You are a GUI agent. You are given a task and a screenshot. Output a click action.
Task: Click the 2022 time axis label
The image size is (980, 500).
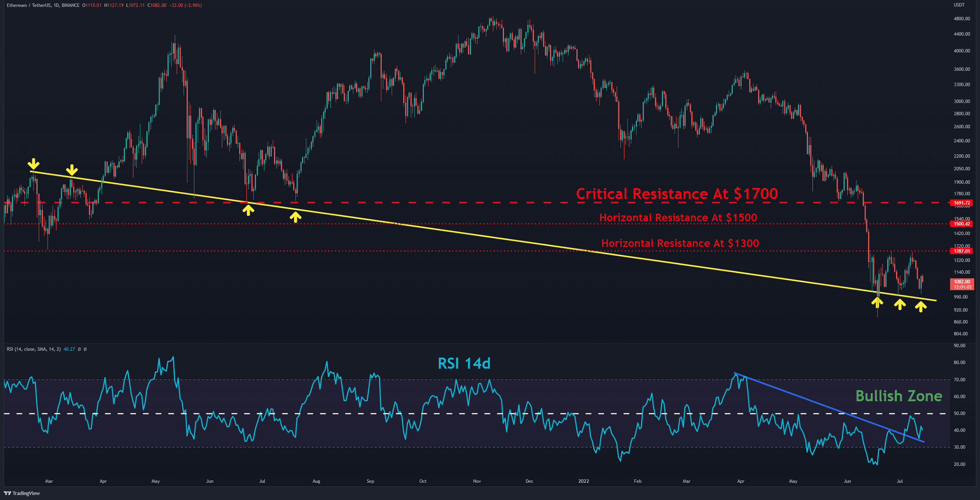tap(584, 481)
